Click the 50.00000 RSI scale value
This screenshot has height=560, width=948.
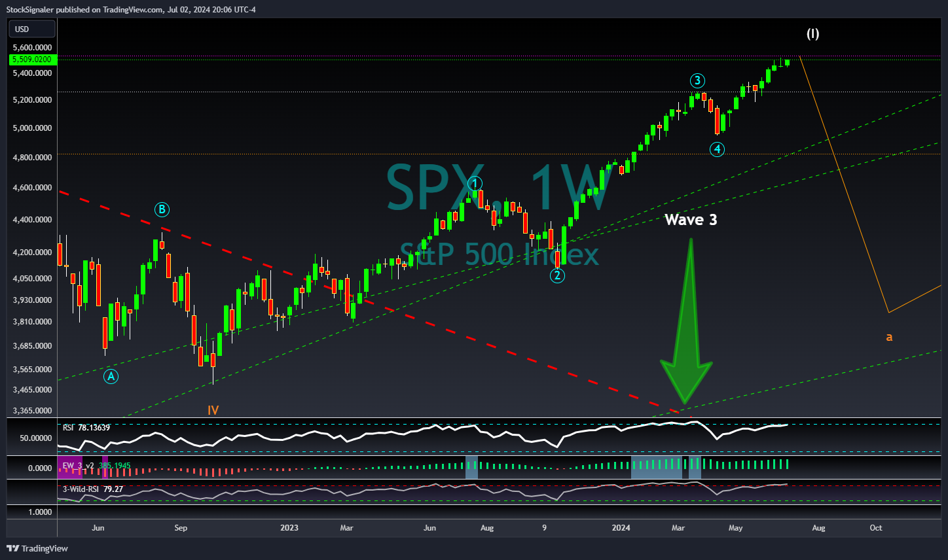[x=36, y=437]
